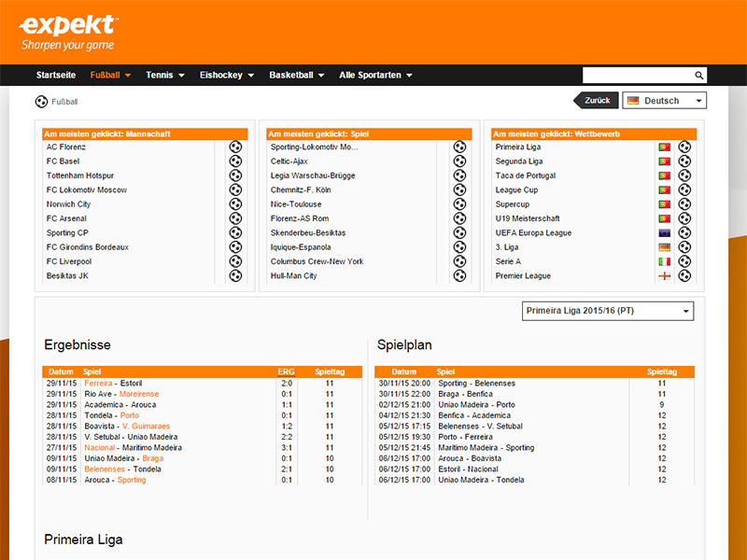Screen dimensions: 747x560
Task: Click ball icon for Iquique-Espanola match
Action: (x=459, y=246)
